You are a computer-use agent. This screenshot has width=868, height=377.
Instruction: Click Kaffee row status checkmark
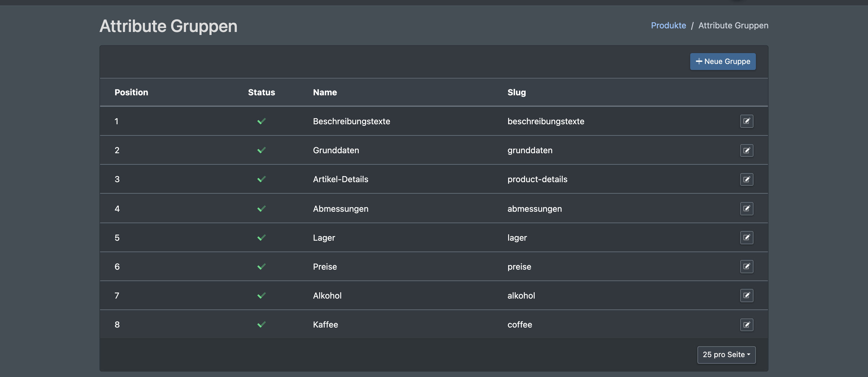262,325
